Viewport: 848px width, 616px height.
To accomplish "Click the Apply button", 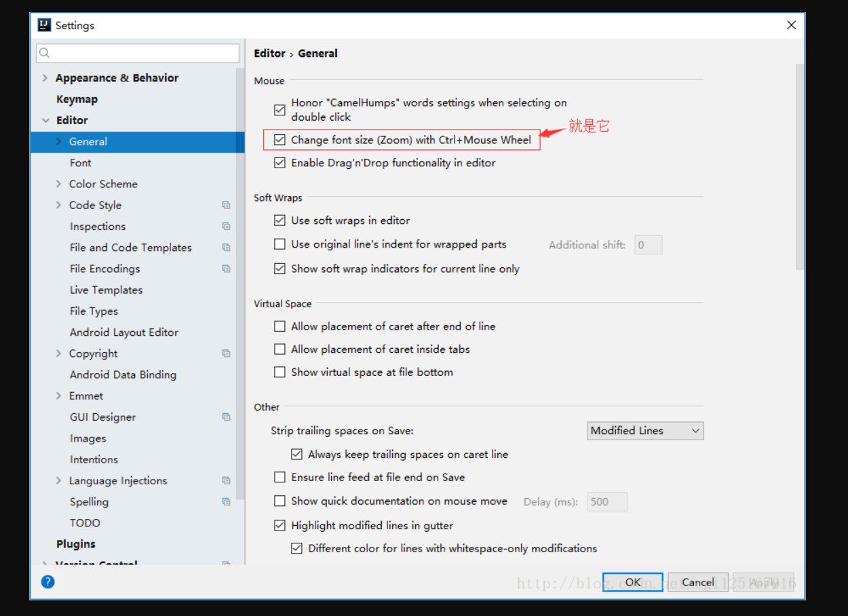I will click(763, 582).
